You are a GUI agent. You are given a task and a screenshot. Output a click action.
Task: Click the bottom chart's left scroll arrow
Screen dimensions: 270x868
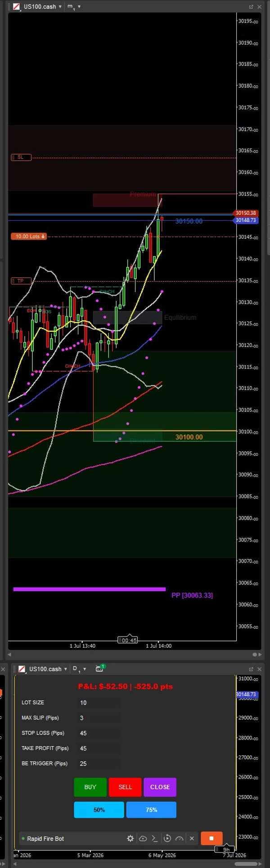15,864
